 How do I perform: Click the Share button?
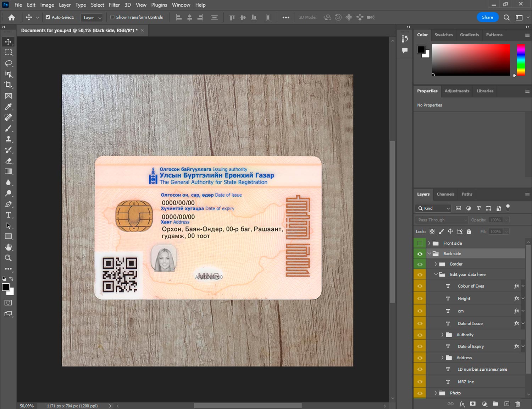[487, 17]
